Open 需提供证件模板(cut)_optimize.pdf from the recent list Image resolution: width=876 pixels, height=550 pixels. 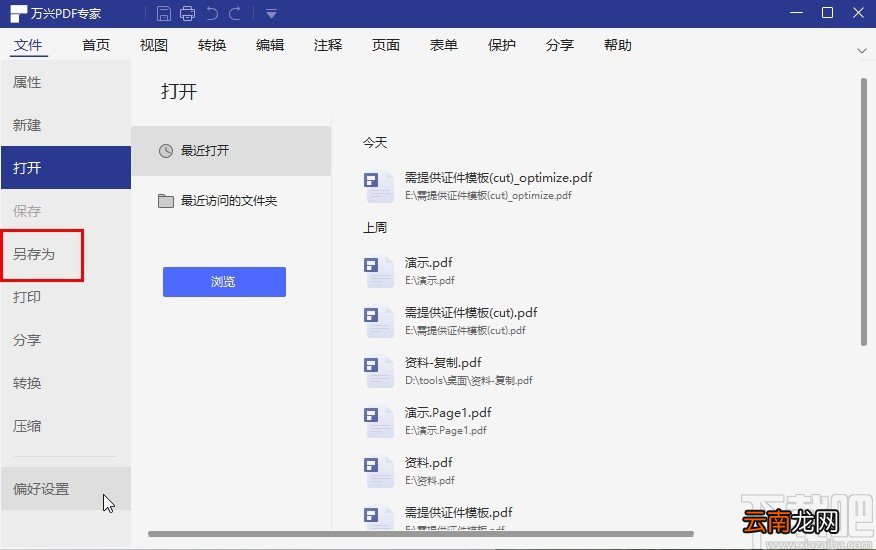[x=498, y=178]
